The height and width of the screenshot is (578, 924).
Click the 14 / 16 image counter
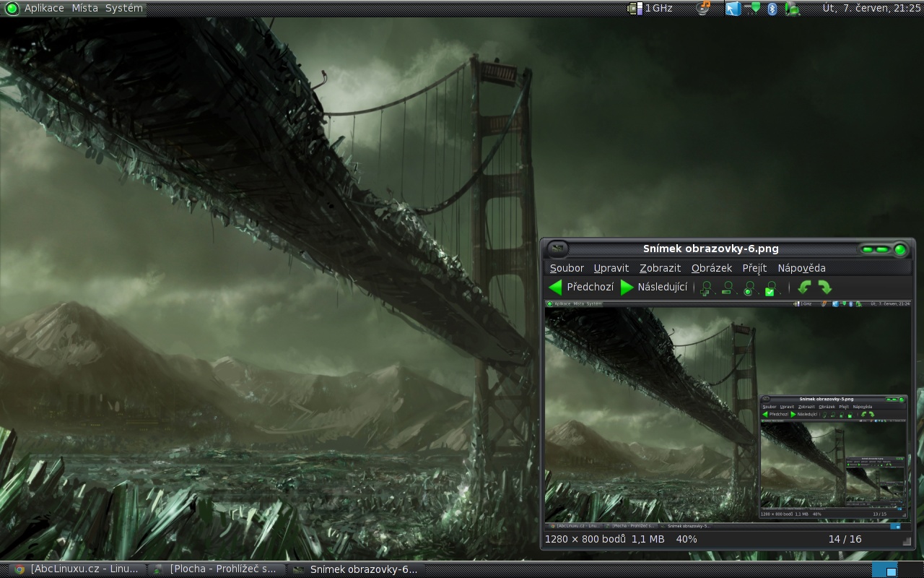click(x=845, y=539)
